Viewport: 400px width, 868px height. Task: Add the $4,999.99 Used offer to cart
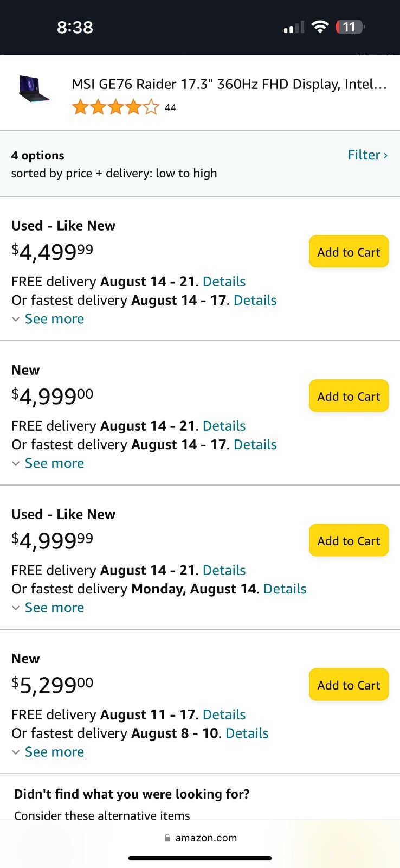[x=349, y=540]
